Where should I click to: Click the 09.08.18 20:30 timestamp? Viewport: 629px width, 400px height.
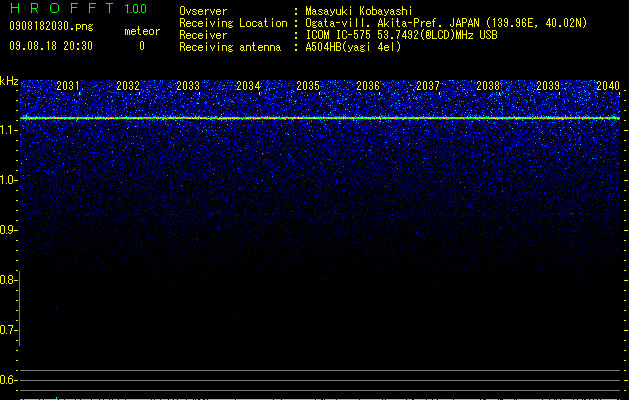[51, 46]
